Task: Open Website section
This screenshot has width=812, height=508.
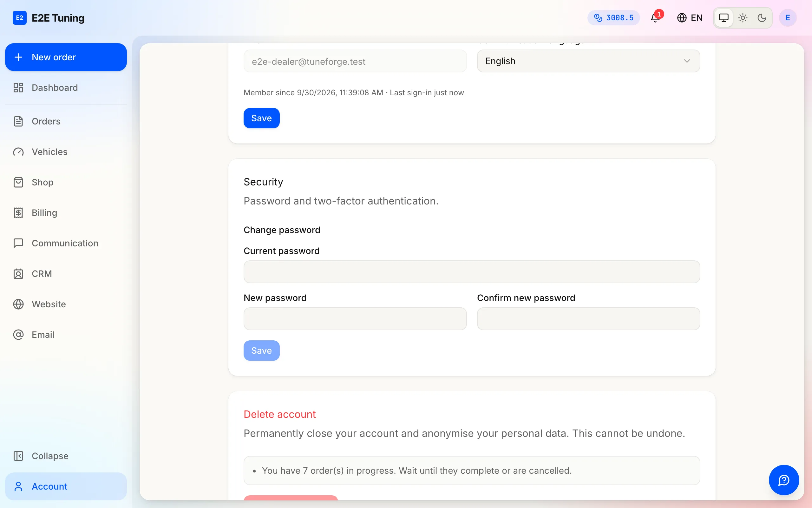Action: [66, 304]
